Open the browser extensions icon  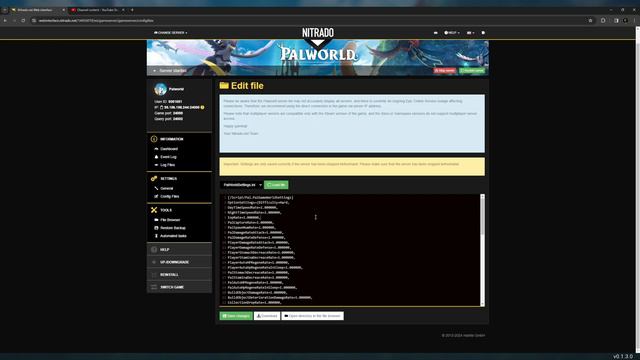[x=603, y=20]
